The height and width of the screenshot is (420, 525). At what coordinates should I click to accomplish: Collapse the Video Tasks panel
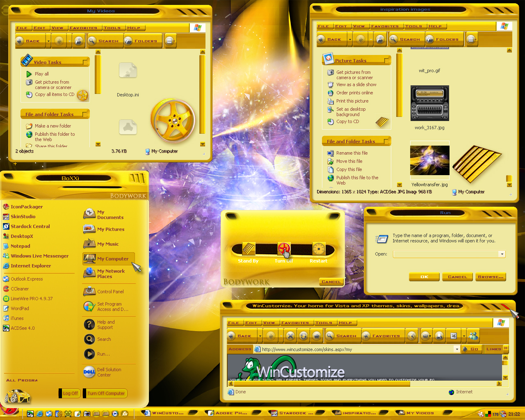pyautogui.click(x=85, y=62)
